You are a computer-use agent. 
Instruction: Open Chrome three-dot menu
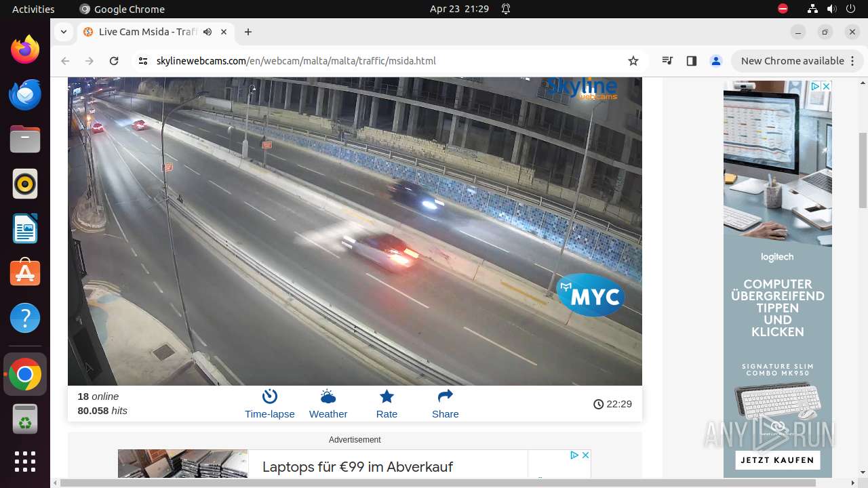[x=852, y=61]
